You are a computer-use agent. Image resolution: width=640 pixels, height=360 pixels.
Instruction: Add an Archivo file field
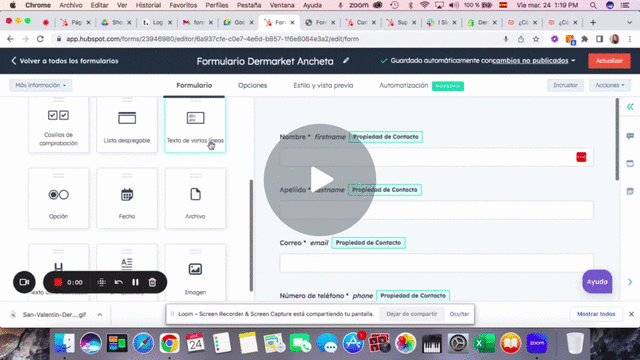(195, 198)
